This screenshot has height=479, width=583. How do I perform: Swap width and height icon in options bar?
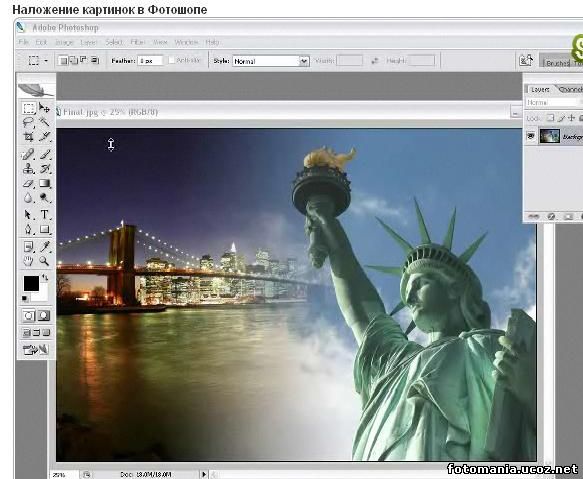pyautogui.click(x=374, y=61)
